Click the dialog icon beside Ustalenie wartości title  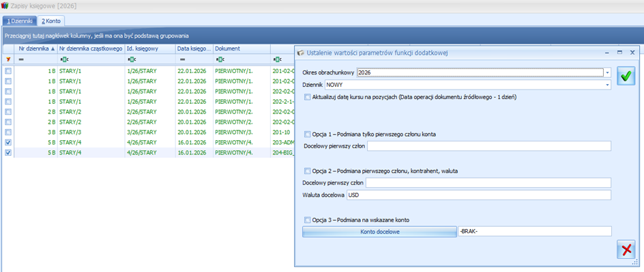click(x=301, y=53)
